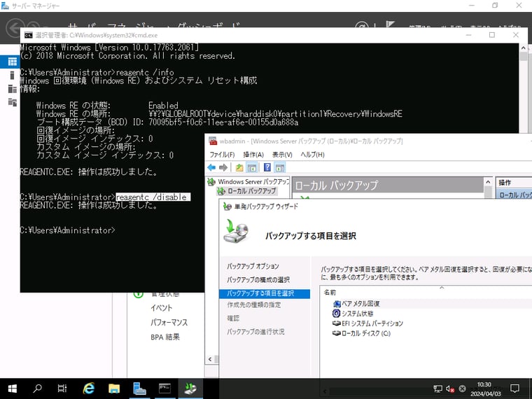Open BPA 結果 link in Server Manager tile
Screen dimensions: 532x399
click(165, 337)
